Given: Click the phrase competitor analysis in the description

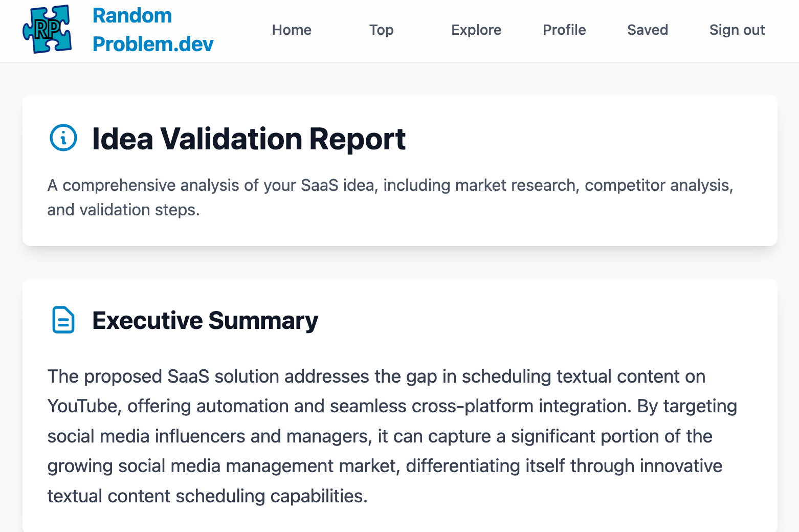Looking at the screenshot, I should coord(658,185).
